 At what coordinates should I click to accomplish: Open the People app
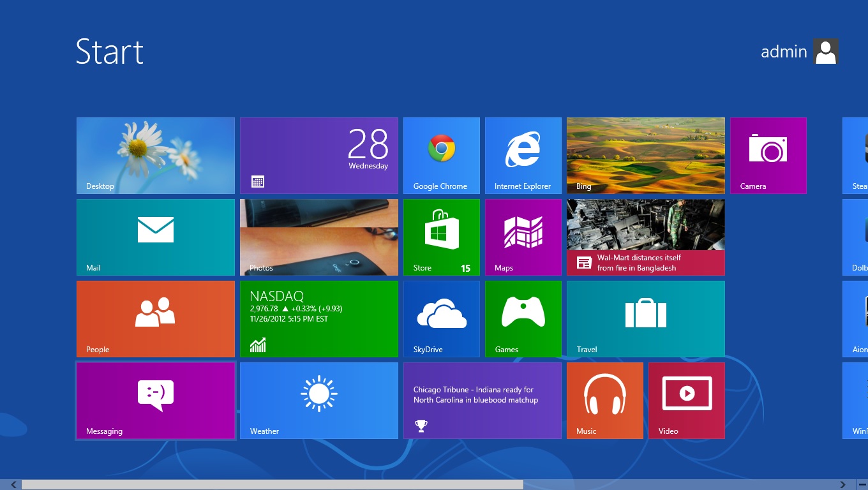point(155,318)
